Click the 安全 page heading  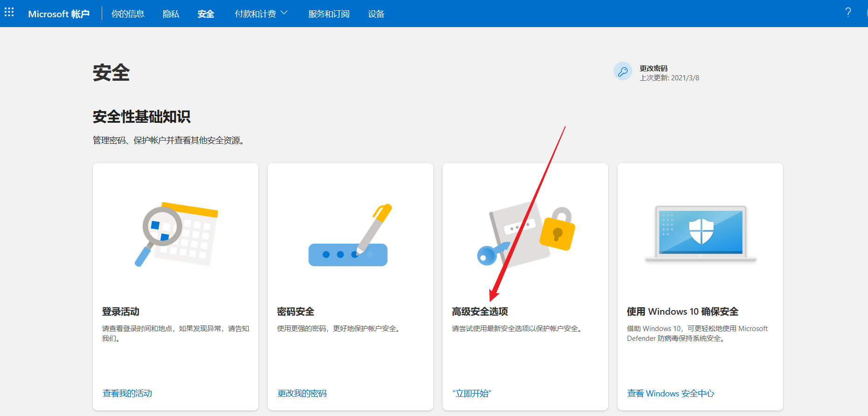[111, 73]
